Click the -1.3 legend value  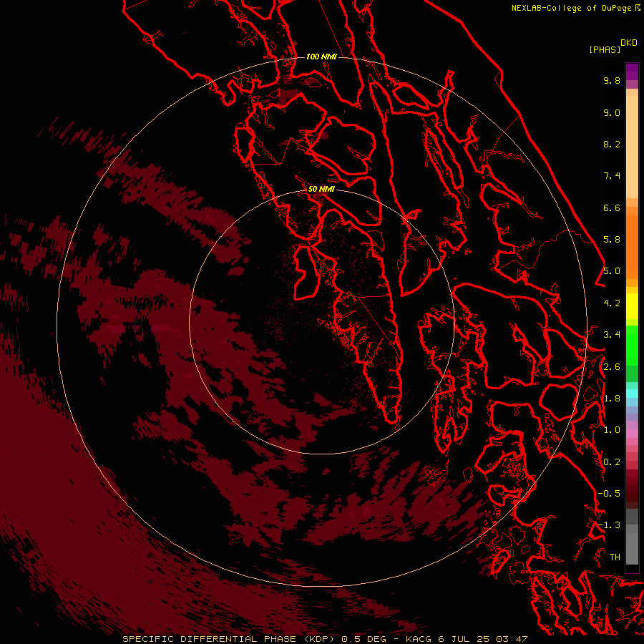coord(609,525)
